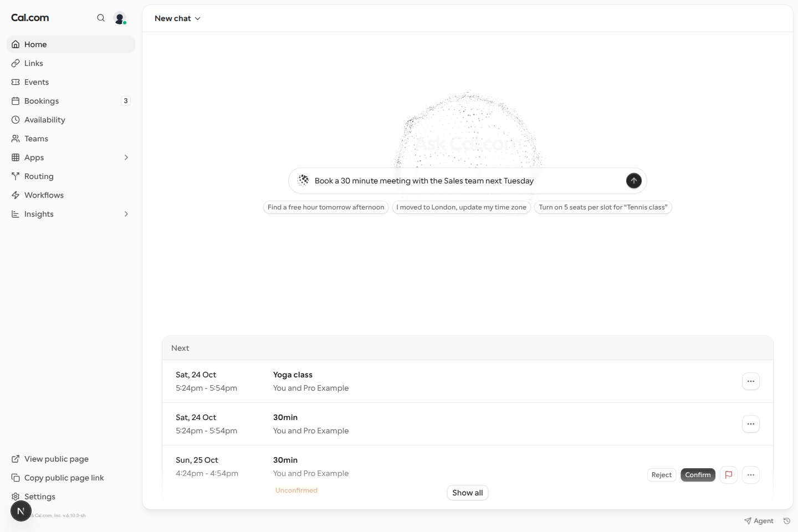This screenshot has height=532, width=798.
Task: Open the user profile avatar menu
Action: click(120, 18)
